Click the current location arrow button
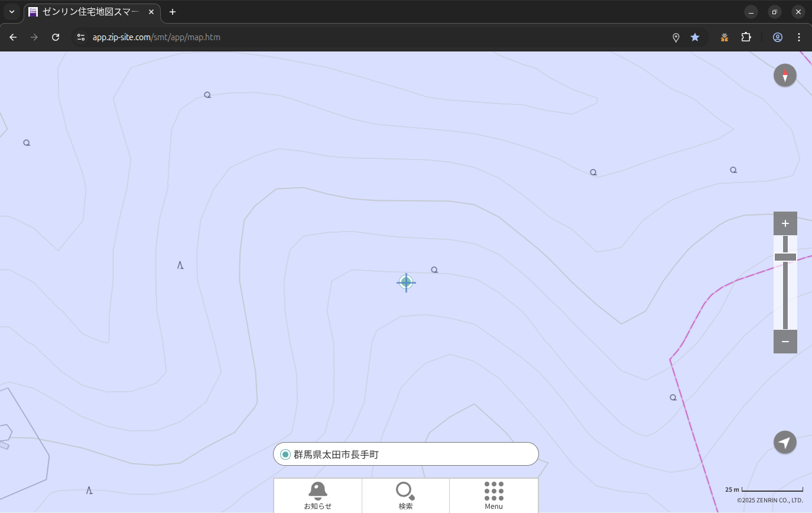 [x=785, y=443]
